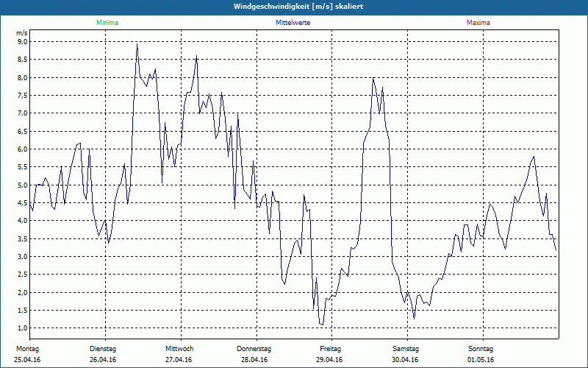The height and width of the screenshot is (368, 588).
Task: Click the green Minima legend label
Action: pos(107,23)
